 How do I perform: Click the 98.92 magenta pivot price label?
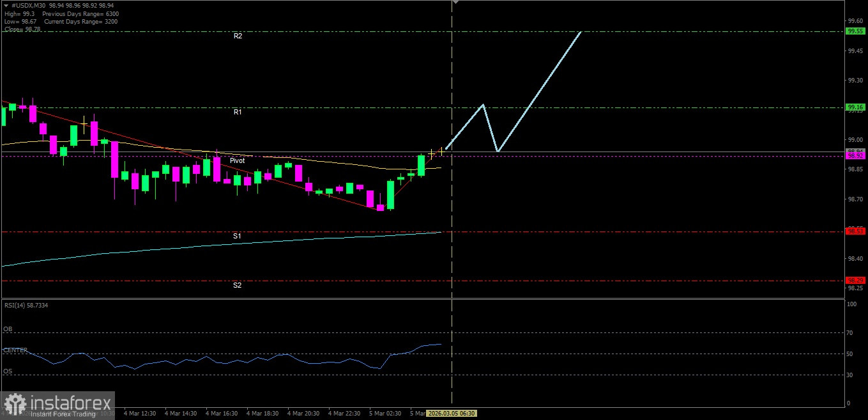point(855,155)
